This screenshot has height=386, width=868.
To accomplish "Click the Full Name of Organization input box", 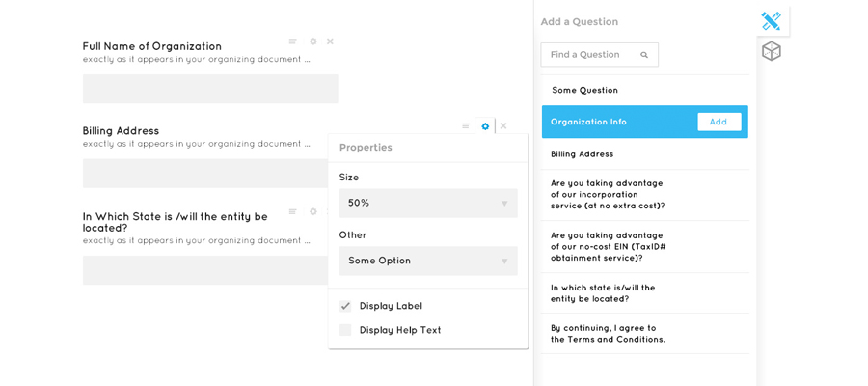I will (x=210, y=89).
